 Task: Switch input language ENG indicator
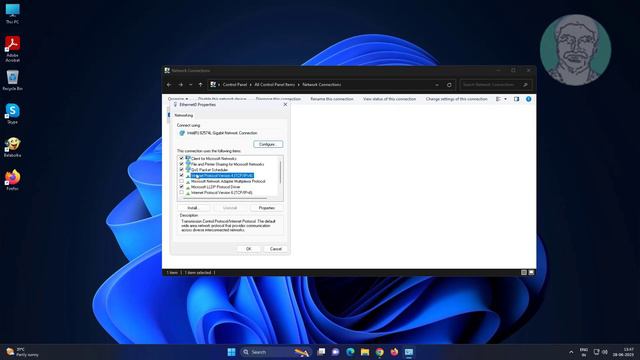584,352
